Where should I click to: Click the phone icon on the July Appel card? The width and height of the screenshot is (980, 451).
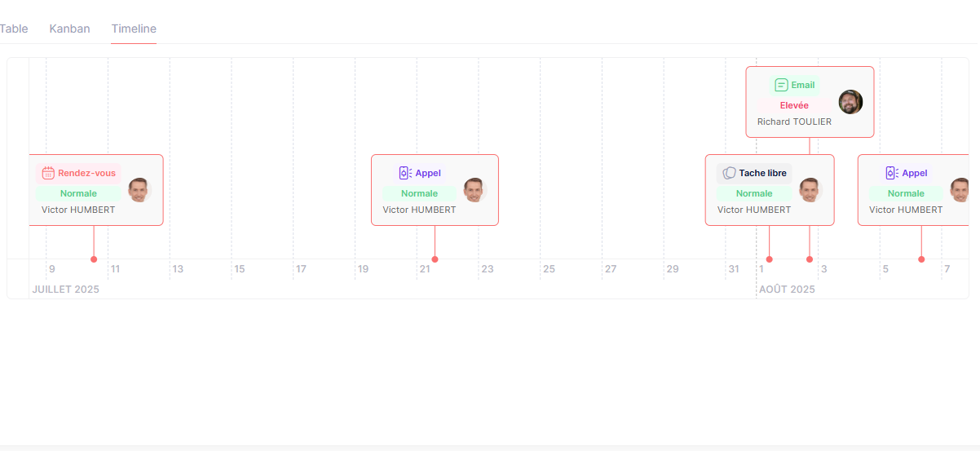coord(405,173)
